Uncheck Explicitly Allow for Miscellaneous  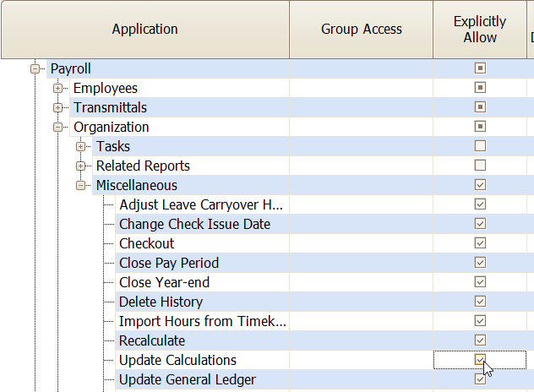[480, 184]
